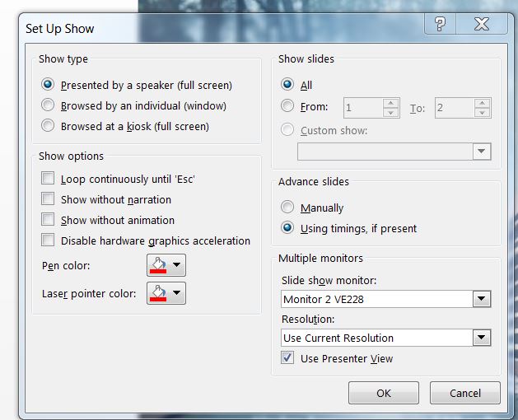Click Use Current Resolution combo box text
The height and width of the screenshot is (420, 518).
(x=338, y=338)
